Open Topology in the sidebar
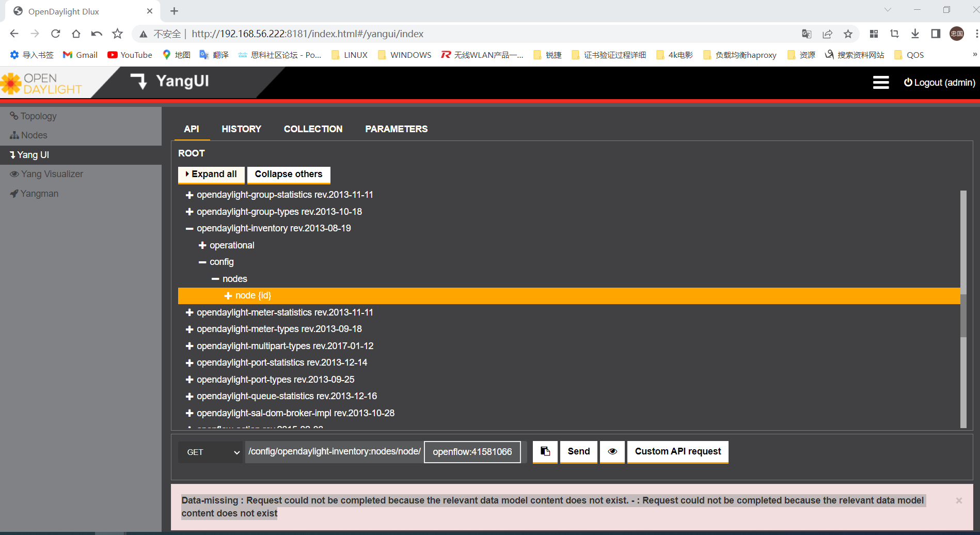 pos(34,116)
